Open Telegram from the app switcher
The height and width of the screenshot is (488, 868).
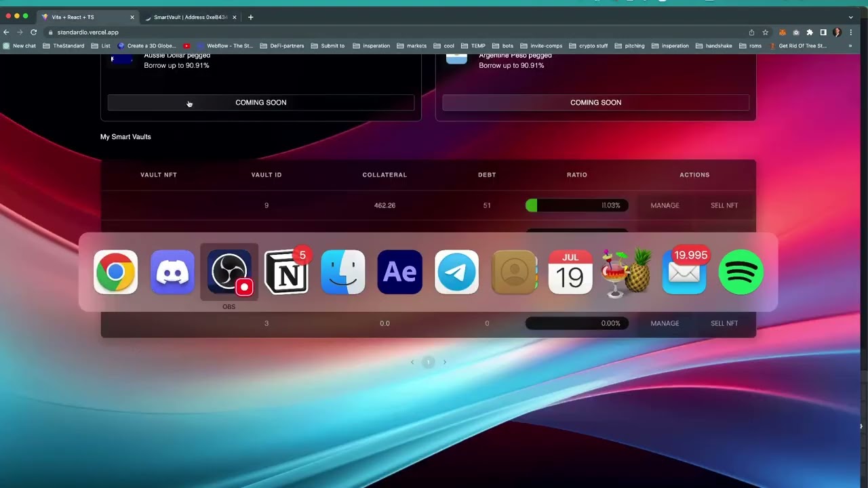point(457,272)
